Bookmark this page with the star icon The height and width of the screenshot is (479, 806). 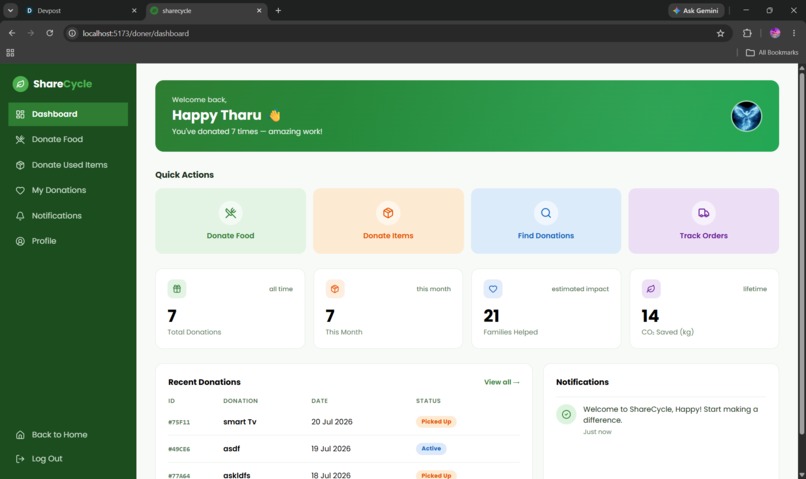point(720,33)
